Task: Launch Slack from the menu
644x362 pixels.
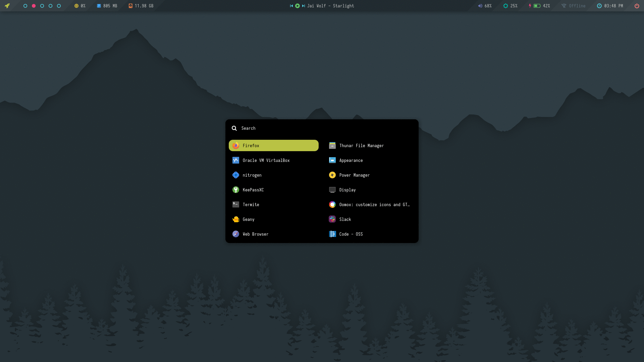Action: click(x=345, y=219)
